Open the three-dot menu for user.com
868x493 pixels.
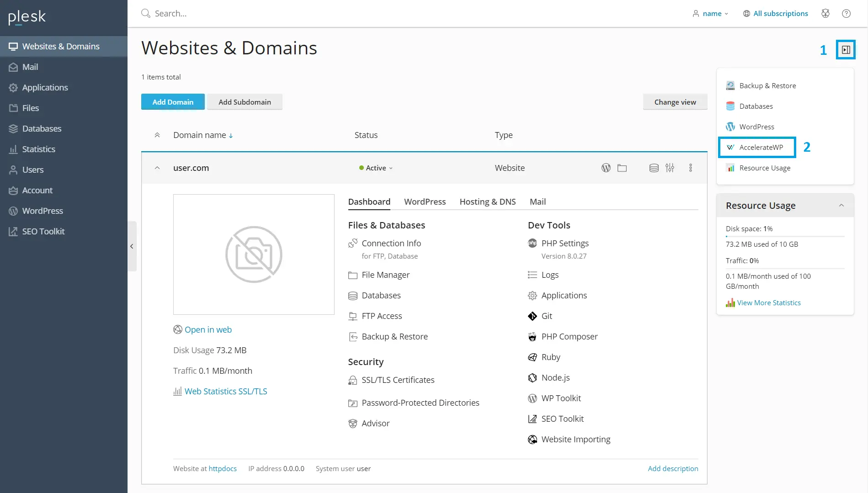[x=690, y=168]
